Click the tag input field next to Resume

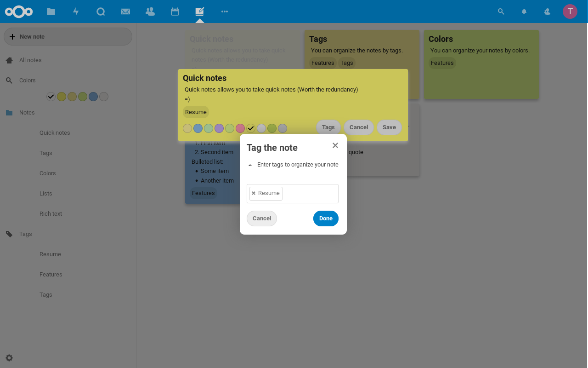(310, 194)
